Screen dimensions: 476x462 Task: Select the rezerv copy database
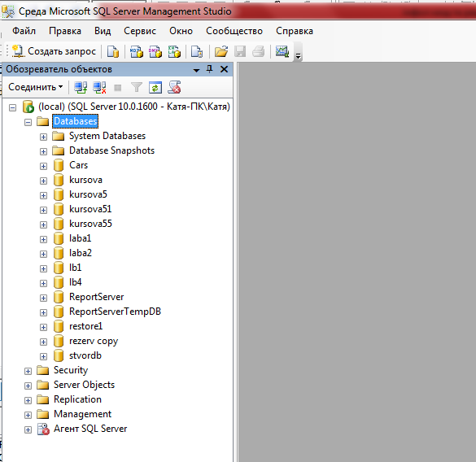coord(94,341)
